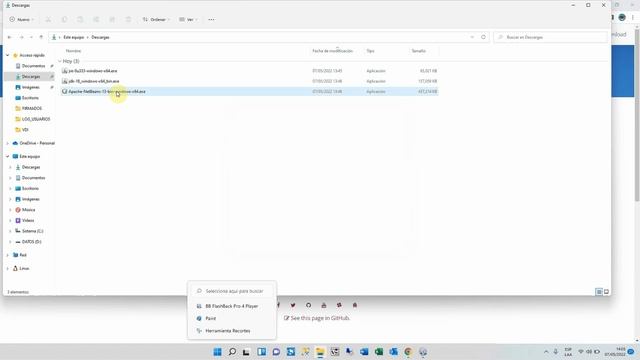Click the Twitter icon on the browser page

click(x=293, y=305)
